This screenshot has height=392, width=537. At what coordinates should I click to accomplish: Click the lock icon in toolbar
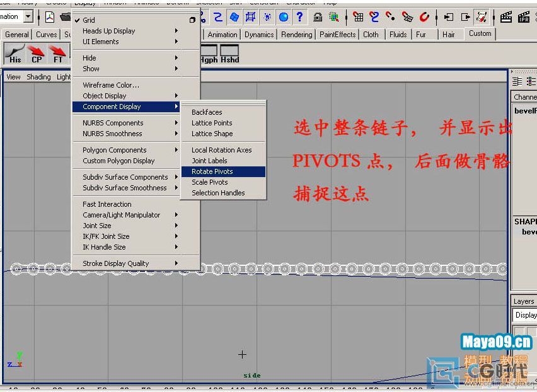tap(318, 17)
